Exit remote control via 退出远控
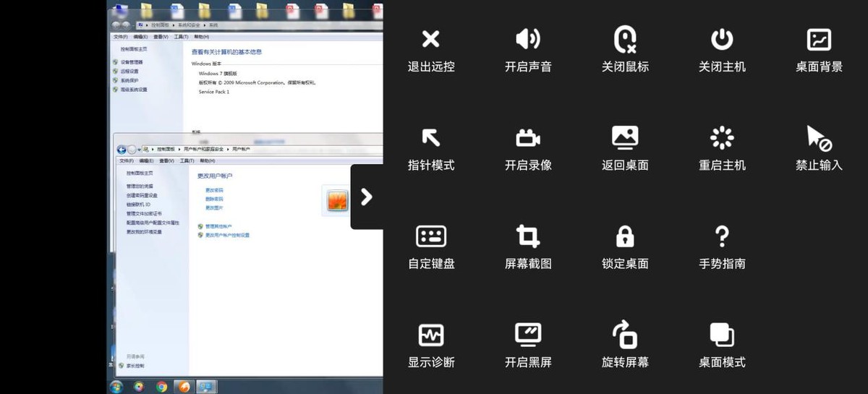Screen dimensions: 868x394 431,51
